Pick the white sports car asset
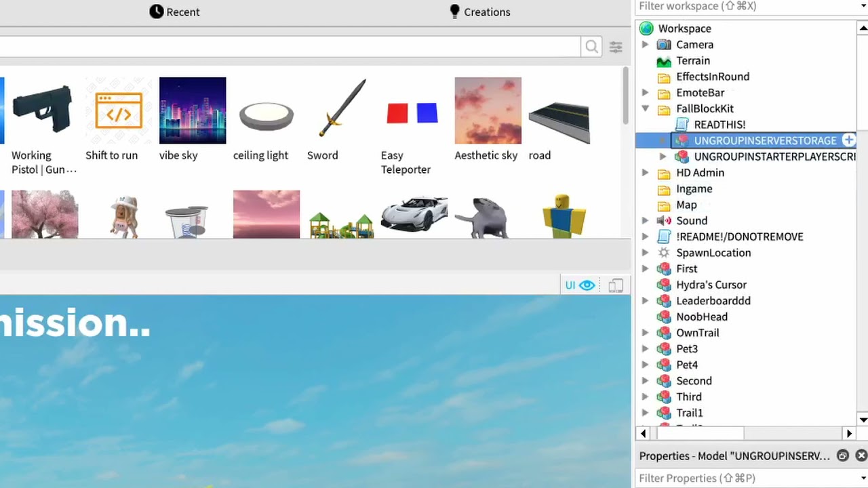 414,214
